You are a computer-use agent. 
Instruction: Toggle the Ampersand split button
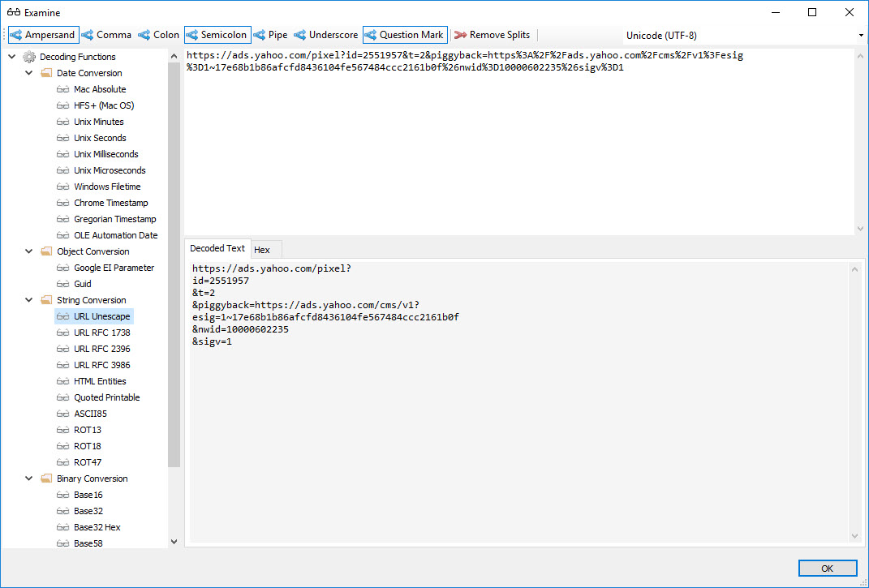pos(44,35)
